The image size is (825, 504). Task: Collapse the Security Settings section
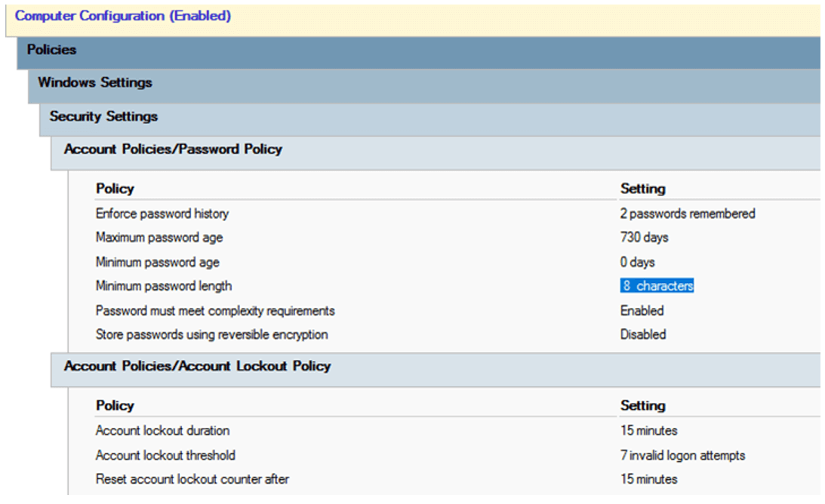(x=103, y=116)
